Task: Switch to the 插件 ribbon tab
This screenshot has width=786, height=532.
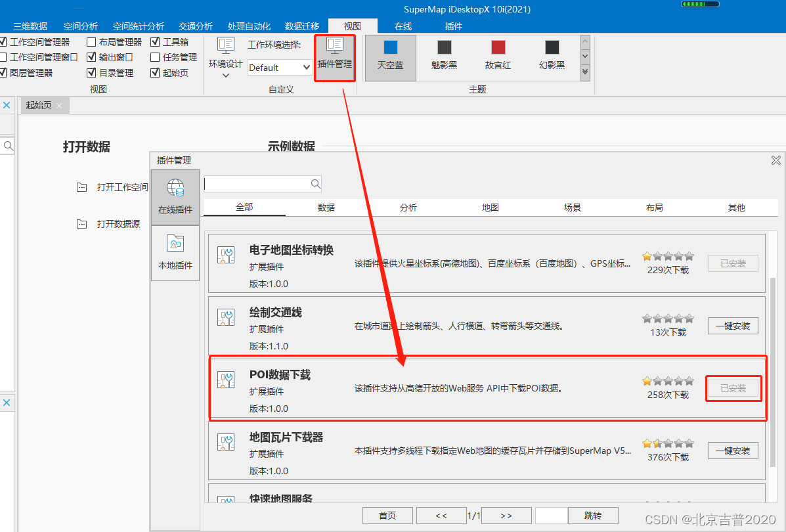Action: 454,26
